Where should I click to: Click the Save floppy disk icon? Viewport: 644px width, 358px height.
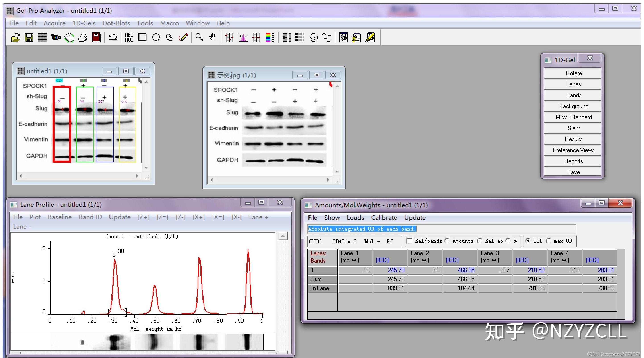29,38
